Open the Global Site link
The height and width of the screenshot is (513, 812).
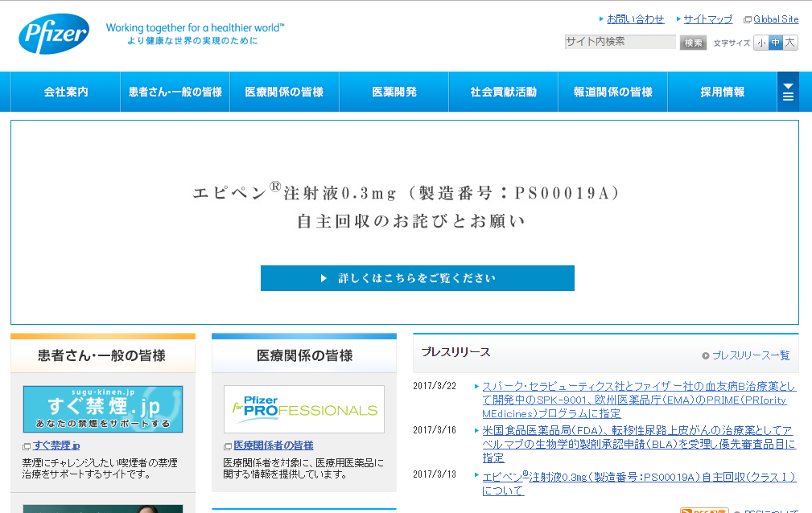[776, 19]
